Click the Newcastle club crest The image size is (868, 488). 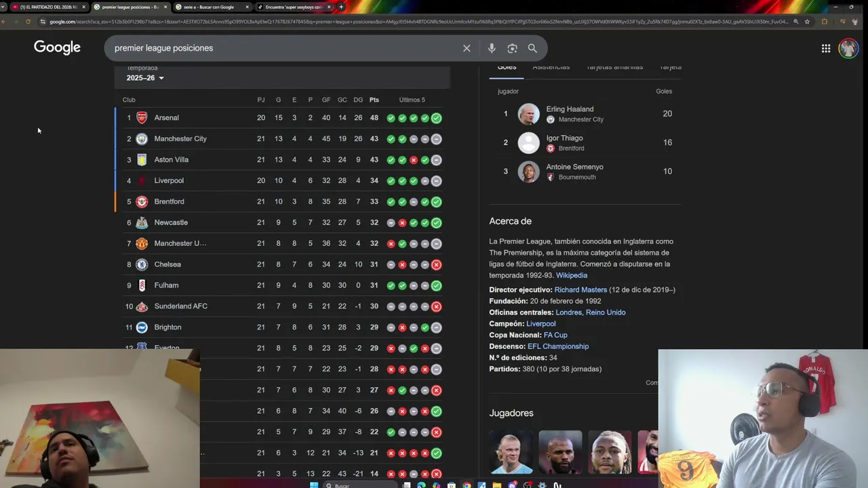click(x=142, y=222)
